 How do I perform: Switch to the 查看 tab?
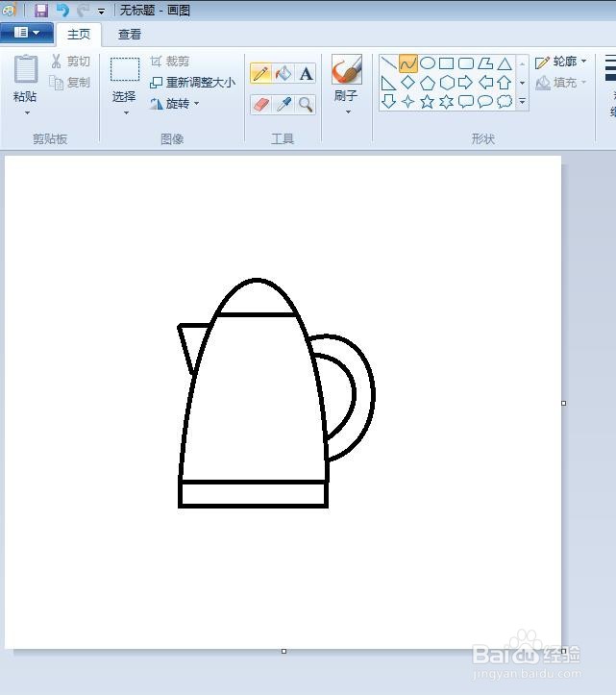point(130,35)
